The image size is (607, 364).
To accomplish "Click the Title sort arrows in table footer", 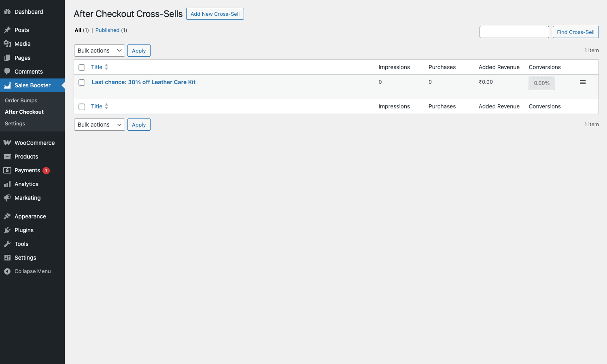I will click(x=106, y=106).
